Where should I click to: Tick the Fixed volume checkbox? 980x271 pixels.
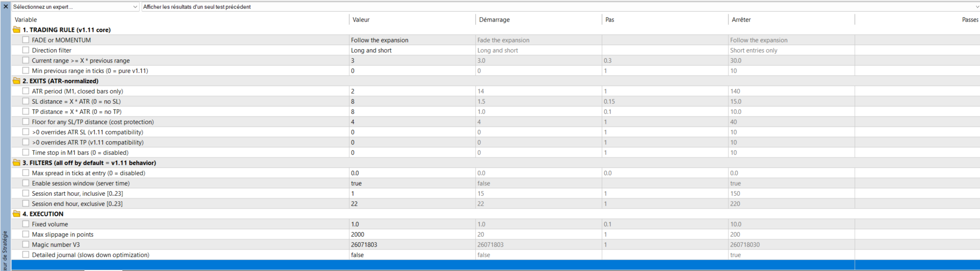pos(26,224)
